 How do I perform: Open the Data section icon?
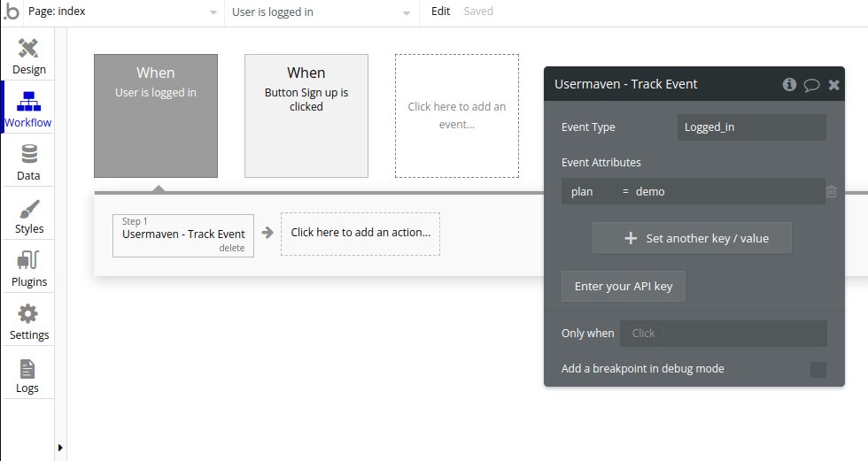(x=28, y=154)
